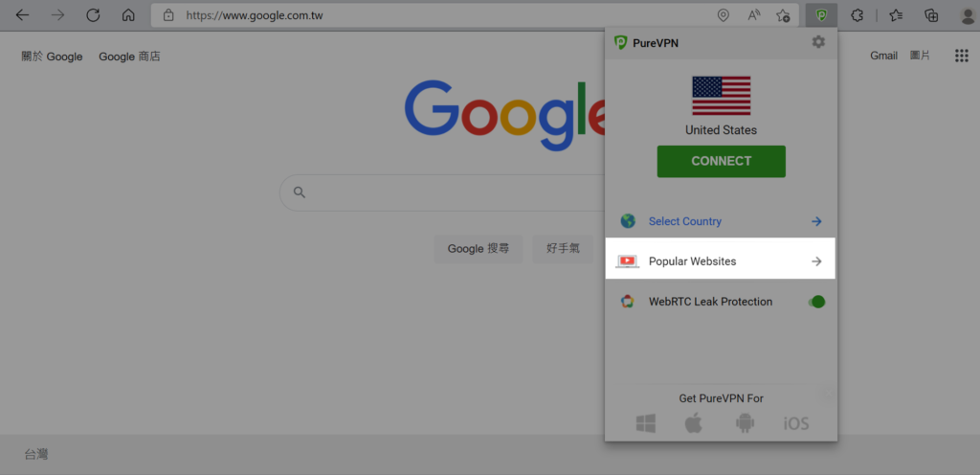The image size is (980, 475).
Task: Click the padlock site info icon
Action: coord(168,15)
